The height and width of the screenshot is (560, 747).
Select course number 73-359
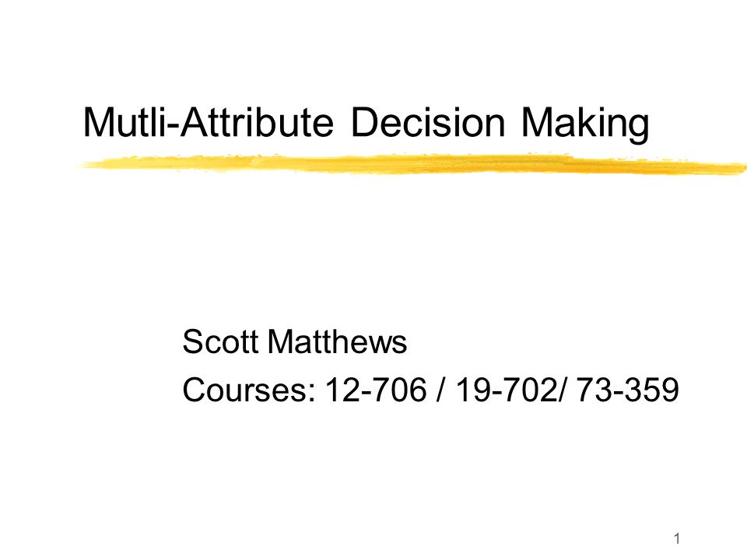click(628, 390)
